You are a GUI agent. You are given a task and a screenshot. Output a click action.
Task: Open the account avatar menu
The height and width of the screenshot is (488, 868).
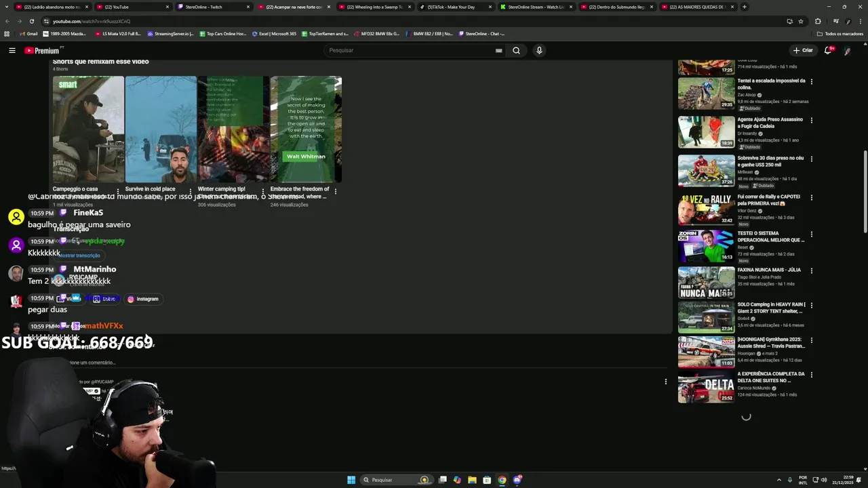click(848, 50)
